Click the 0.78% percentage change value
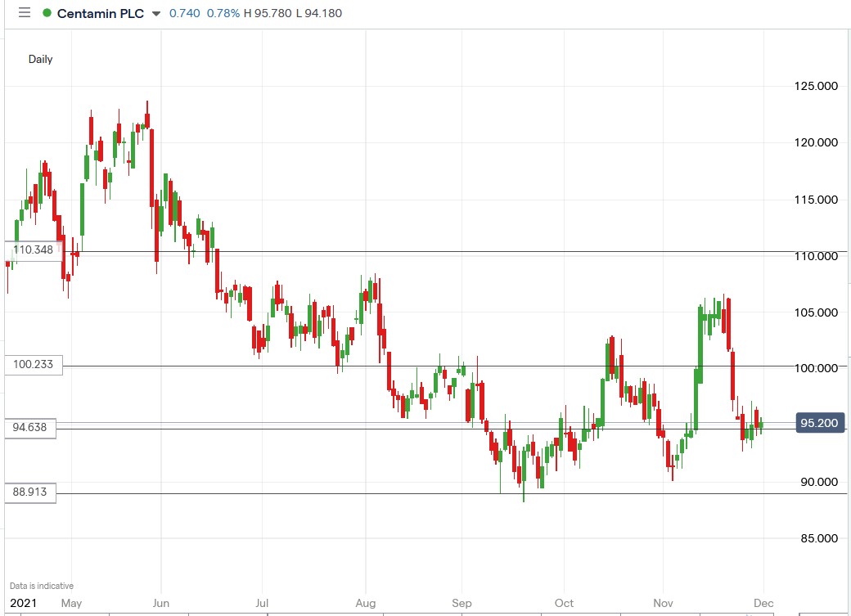Viewport: 851px width, 616px height. coord(223,13)
